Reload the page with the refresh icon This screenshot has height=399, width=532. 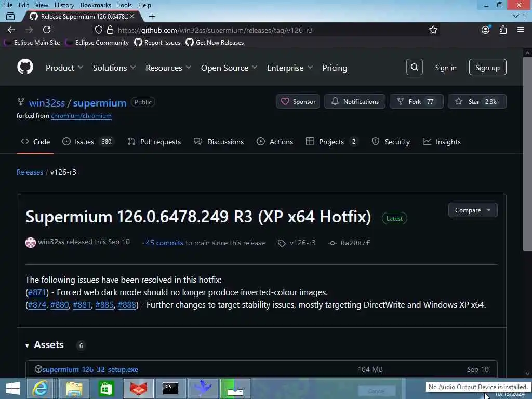point(47,30)
